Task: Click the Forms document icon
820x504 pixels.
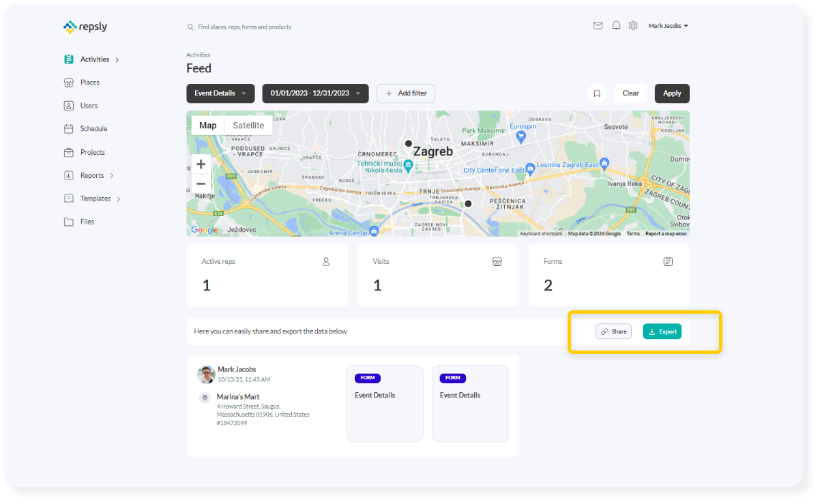Action: [x=669, y=261]
